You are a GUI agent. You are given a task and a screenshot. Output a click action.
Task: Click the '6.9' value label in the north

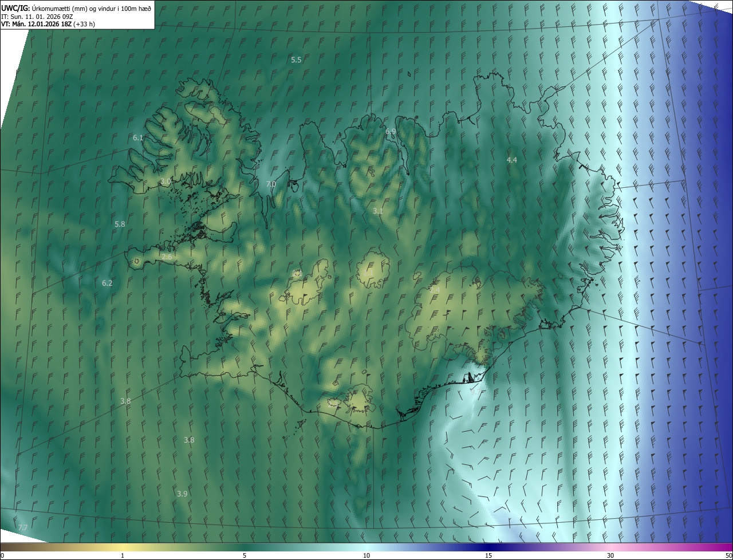[x=391, y=132]
